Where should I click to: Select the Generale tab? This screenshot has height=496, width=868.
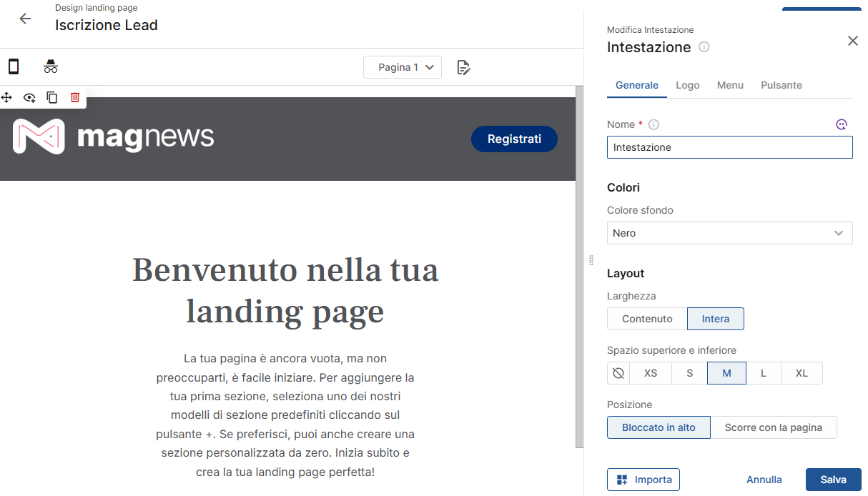[x=637, y=85]
